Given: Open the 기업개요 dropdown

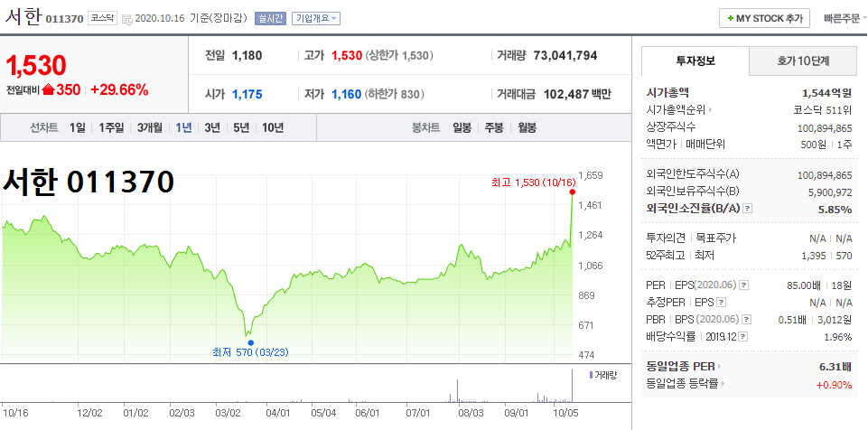Looking at the screenshot, I should coord(316,18).
